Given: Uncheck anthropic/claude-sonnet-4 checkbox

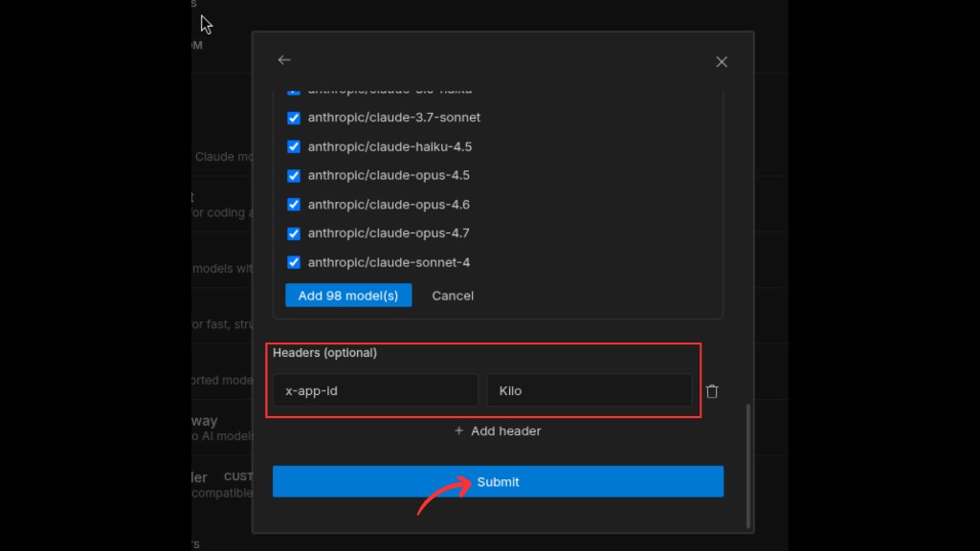Looking at the screenshot, I should 293,262.
